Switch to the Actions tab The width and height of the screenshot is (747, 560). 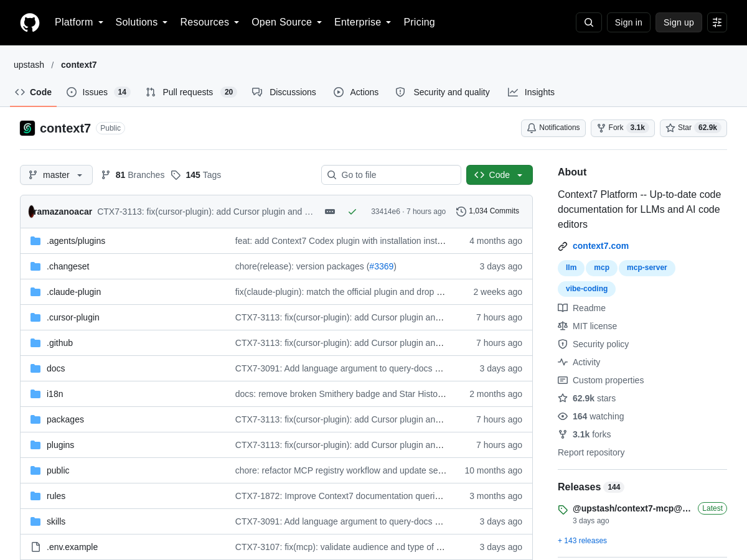click(x=356, y=92)
